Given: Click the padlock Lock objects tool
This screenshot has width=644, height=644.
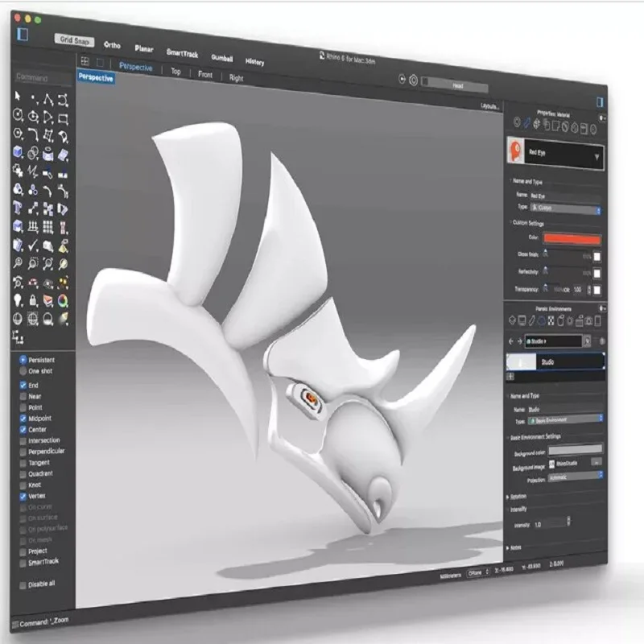Looking at the screenshot, I should pos(33,301).
